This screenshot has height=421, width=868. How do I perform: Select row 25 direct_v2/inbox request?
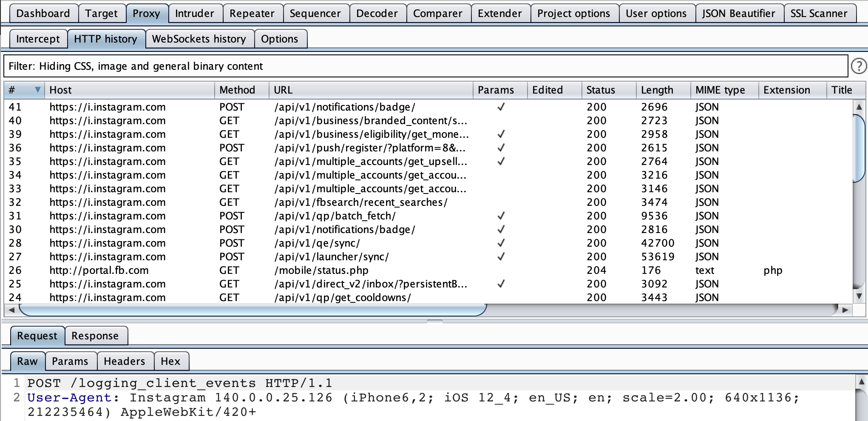(x=428, y=284)
